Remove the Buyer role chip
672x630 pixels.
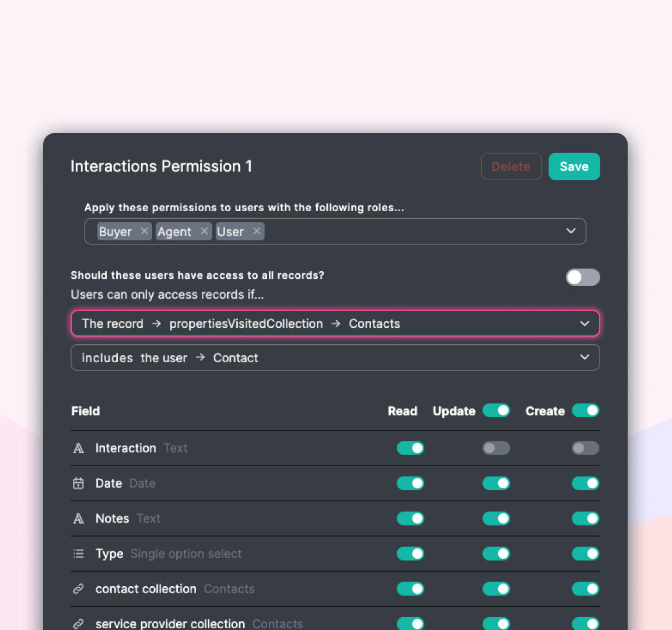[144, 231]
